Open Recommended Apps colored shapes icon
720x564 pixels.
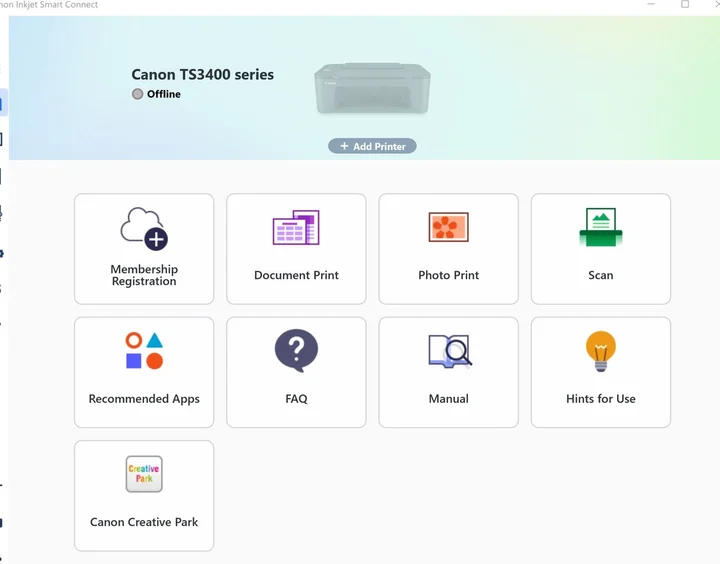point(144,351)
